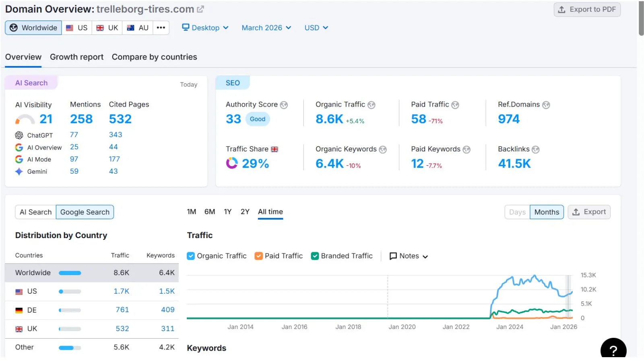
Task: Open the Compare by countries tab
Action: pyautogui.click(x=155, y=57)
